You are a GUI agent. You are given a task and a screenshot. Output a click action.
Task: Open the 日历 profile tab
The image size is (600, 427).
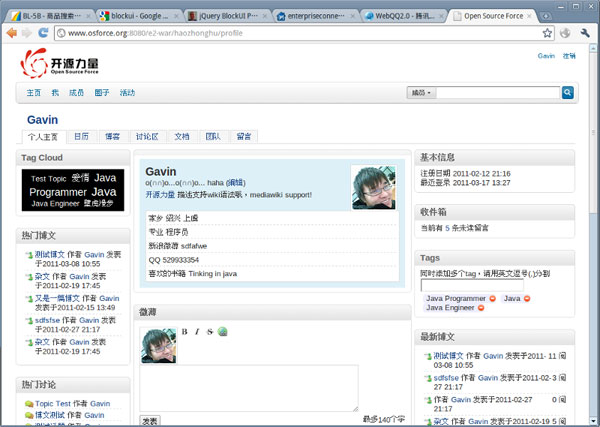click(81, 137)
